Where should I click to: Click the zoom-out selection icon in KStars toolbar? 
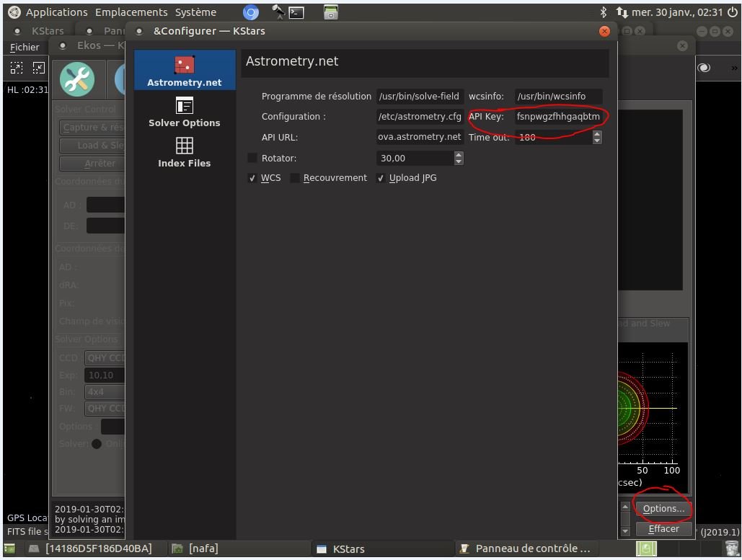(x=38, y=68)
